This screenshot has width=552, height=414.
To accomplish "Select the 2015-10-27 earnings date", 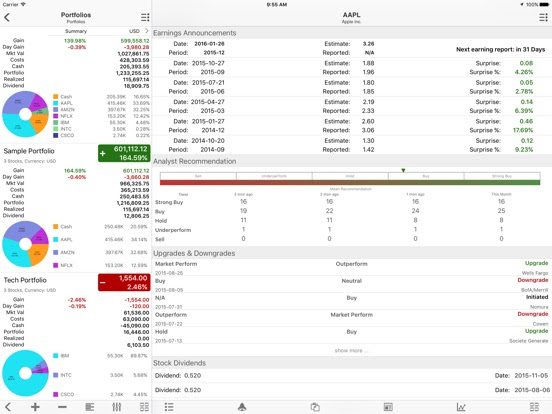I will tap(208, 63).
